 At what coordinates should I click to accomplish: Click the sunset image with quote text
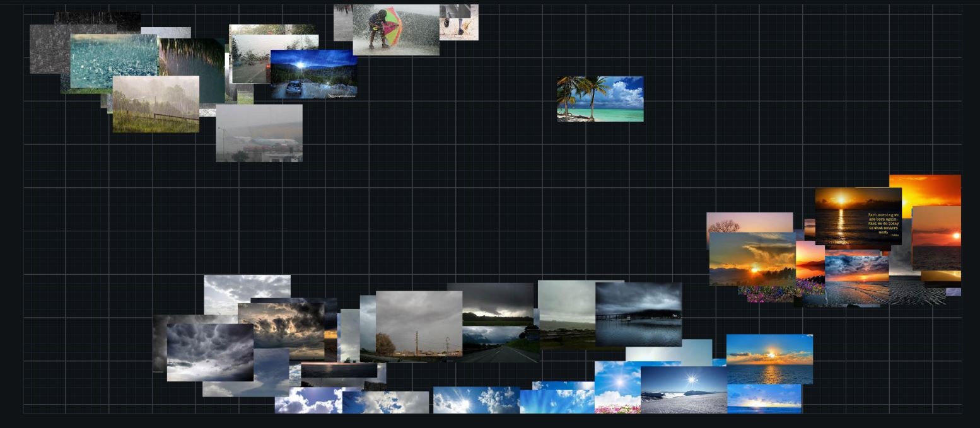click(x=858, y=216)
